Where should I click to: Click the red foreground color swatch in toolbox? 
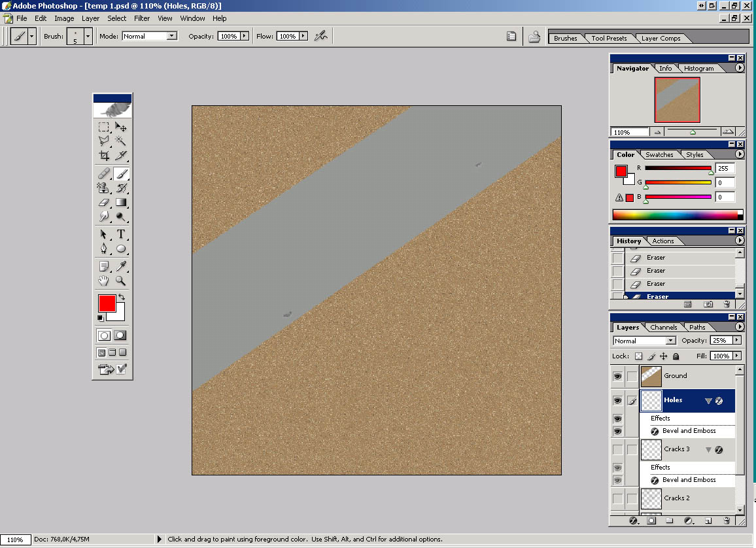click(x=107, y=303)
